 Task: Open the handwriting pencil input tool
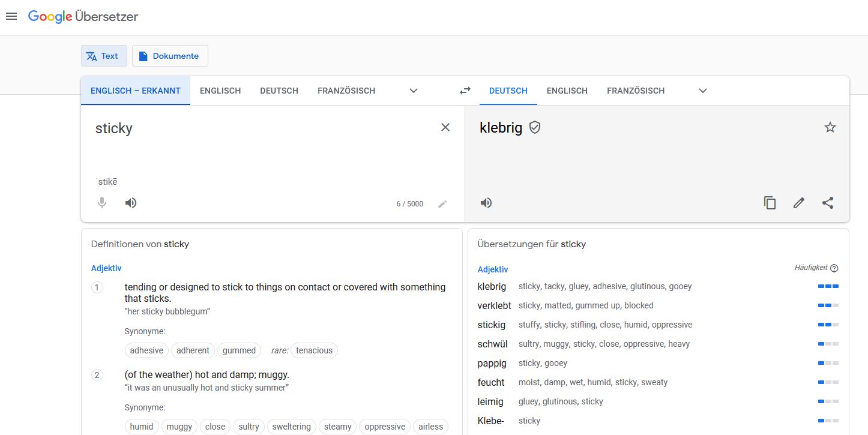pos(442,204)
